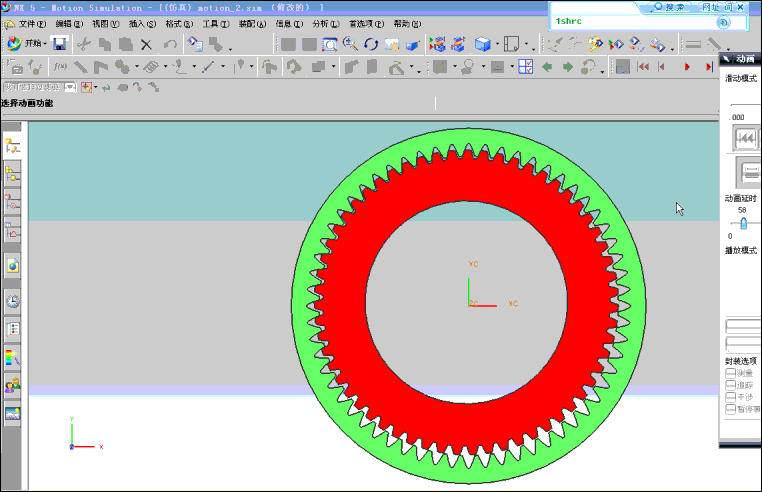Click the articulation play-diamond icon
Viewport: 762px width, 492px height.
point(616,45)
